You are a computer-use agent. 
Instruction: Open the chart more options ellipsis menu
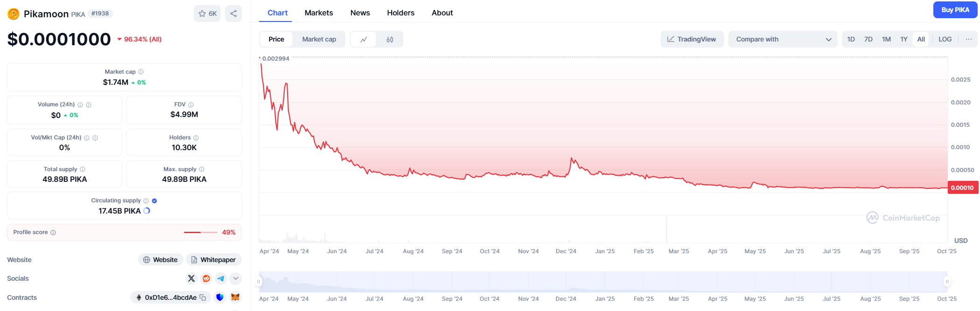click(x=969, y=39)
